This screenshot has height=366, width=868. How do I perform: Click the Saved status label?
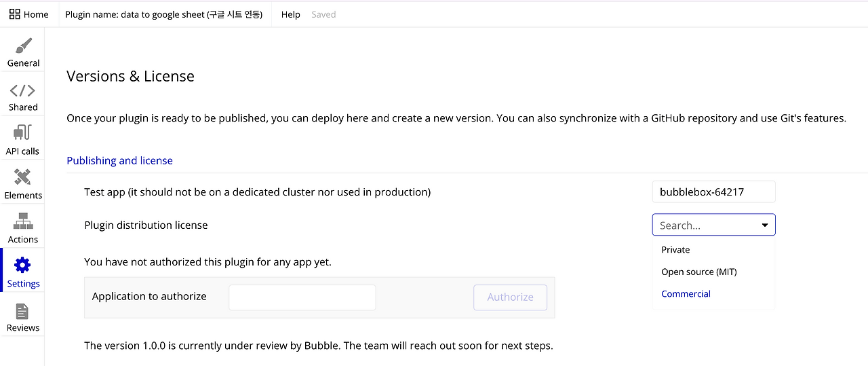coord(323,14)
